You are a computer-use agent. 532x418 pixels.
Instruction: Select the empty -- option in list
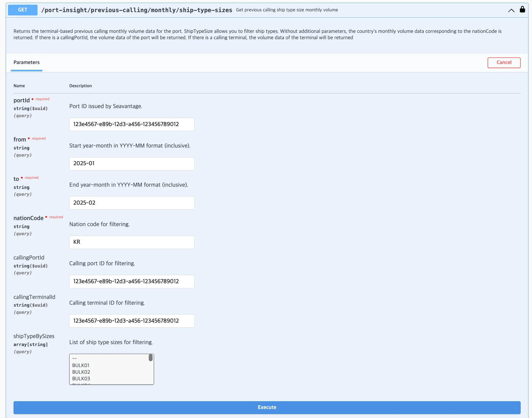coord(75,358)
